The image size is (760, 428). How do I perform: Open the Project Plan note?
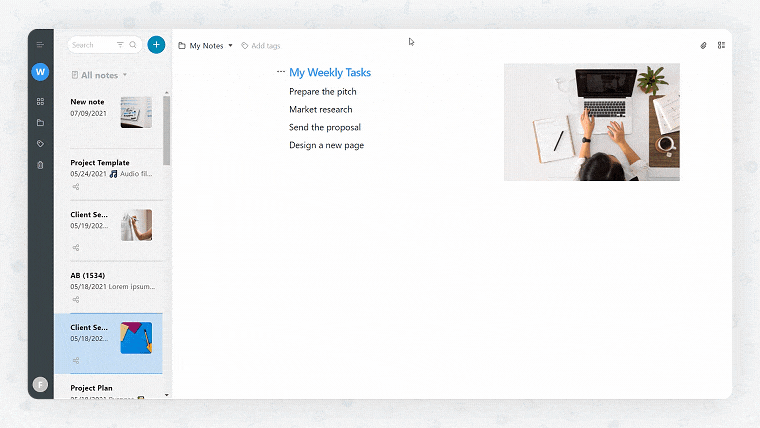109,389
